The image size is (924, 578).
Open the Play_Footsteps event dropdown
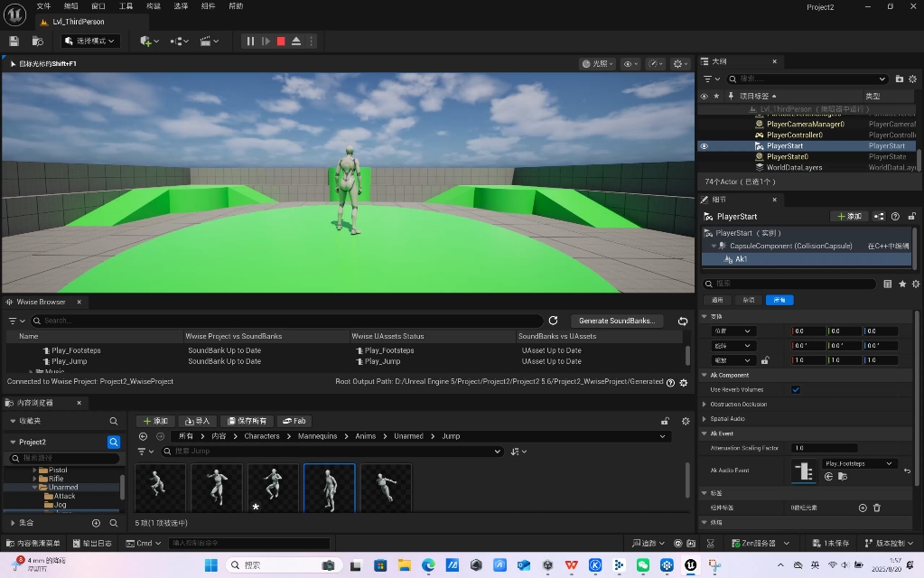click(x=859, y=463)
